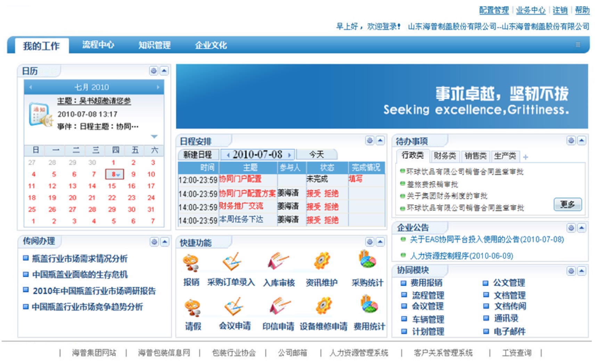Click the 新建日程 button
Viewport: 597px width, 364px height.
197,155
